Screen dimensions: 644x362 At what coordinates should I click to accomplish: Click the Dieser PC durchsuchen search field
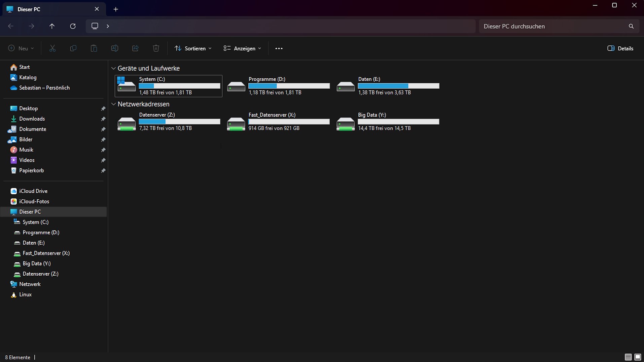(x=553, y=26)
